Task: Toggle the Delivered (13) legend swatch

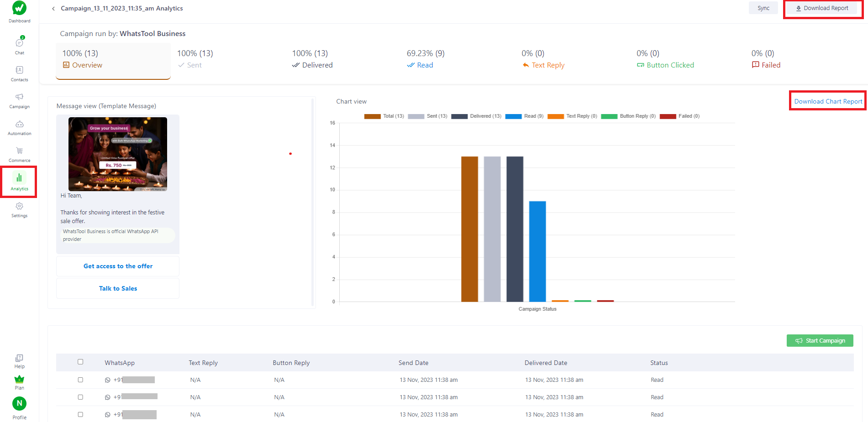Action: tap(459, 116)
